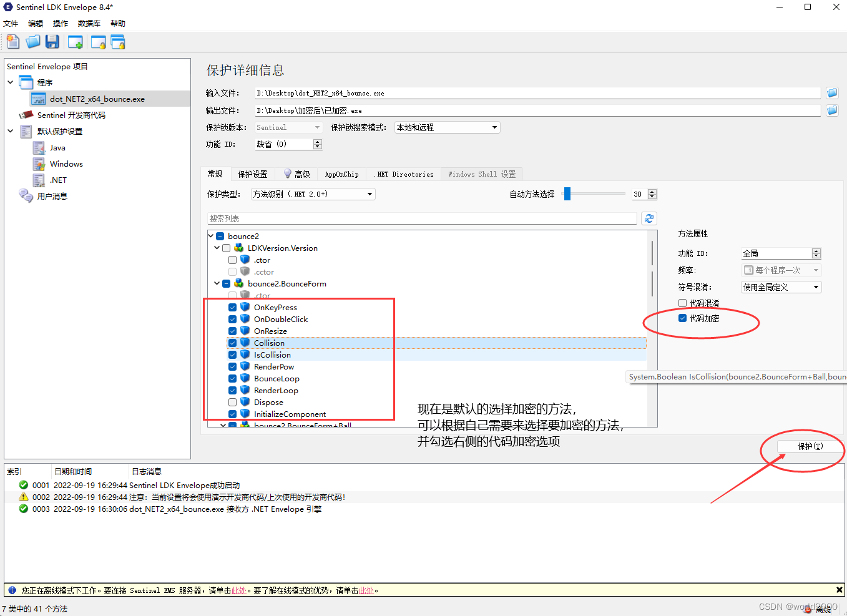Click class icon of bounce2.BounceForm

pyautogui.click(x=238, y=283)
